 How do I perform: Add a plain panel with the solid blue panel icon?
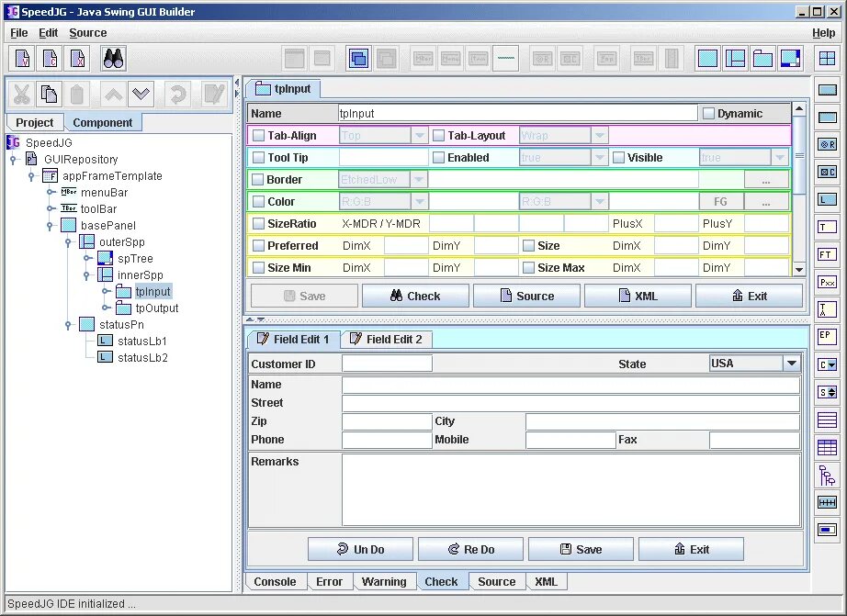(707, 59)
